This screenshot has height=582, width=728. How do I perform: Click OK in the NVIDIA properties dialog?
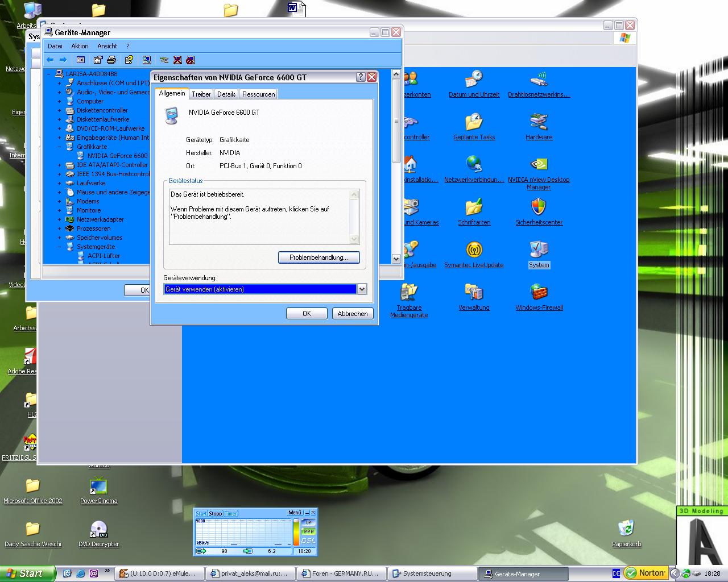coord(307,314)
